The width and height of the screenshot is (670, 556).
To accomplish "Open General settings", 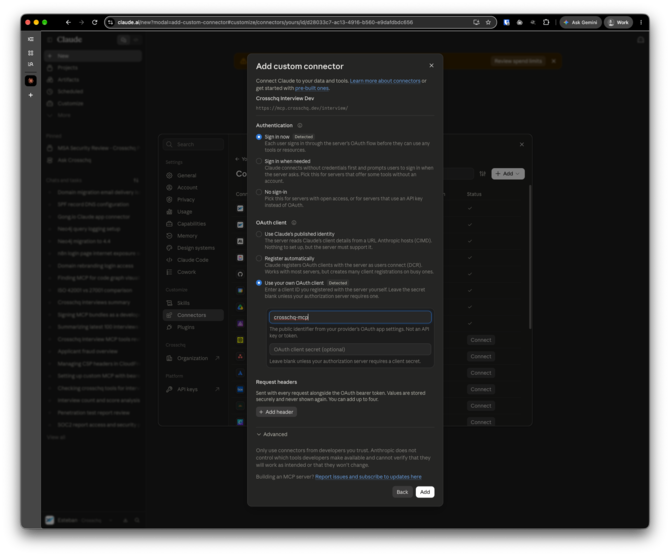I will pyautogui.click(x=186, y=175).
